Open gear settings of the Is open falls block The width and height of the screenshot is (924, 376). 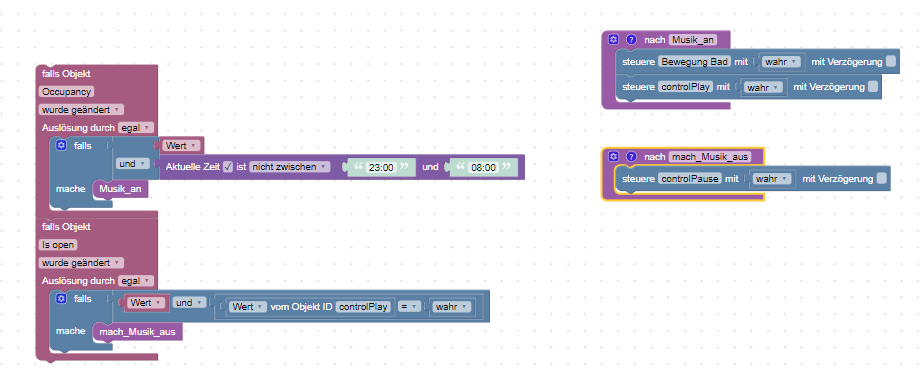pyautogui.click(x=61, y=299)
